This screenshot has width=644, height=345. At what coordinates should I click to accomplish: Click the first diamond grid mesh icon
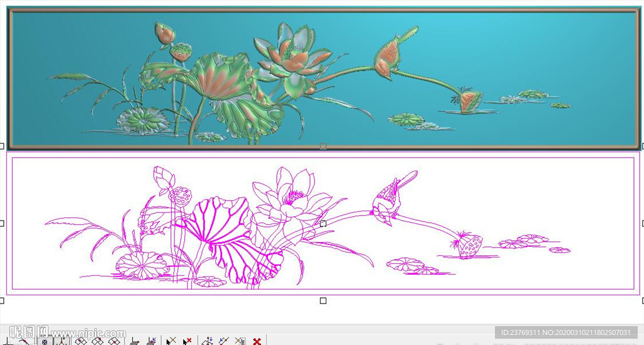point(80,341)
